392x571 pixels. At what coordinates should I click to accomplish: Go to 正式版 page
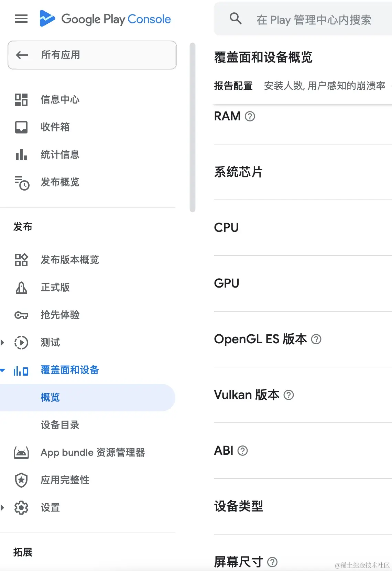[55, 287]
